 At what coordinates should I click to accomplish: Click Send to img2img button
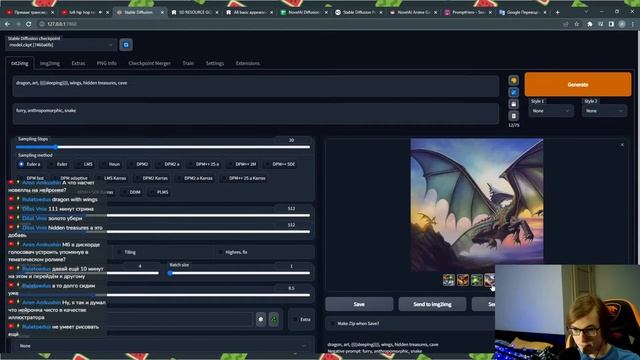tap(432, 304)
